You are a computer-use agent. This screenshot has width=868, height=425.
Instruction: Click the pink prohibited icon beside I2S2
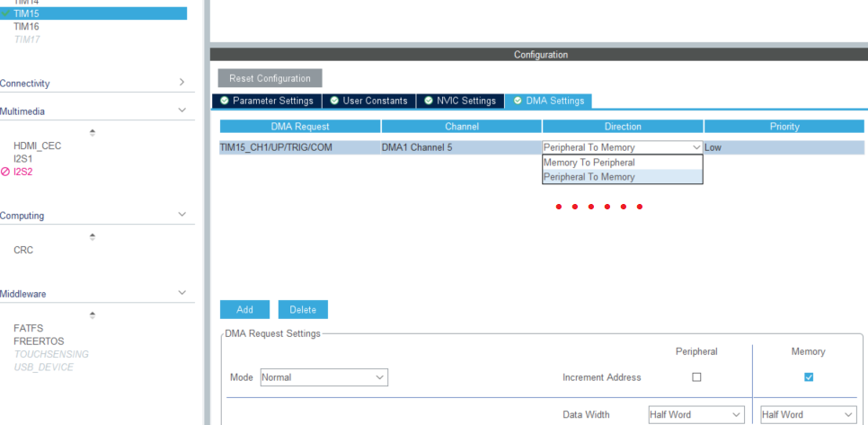pyautogui.click(x=5, y=173)
